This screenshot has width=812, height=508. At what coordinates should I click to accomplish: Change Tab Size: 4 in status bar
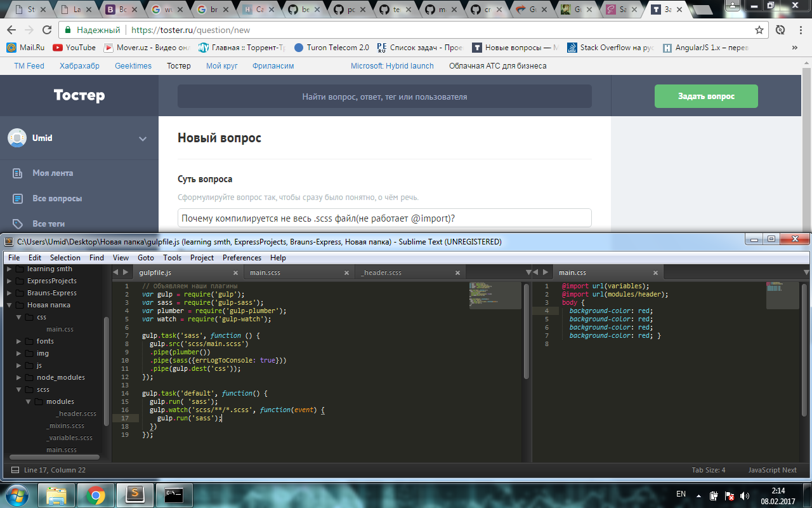[709, 470]
